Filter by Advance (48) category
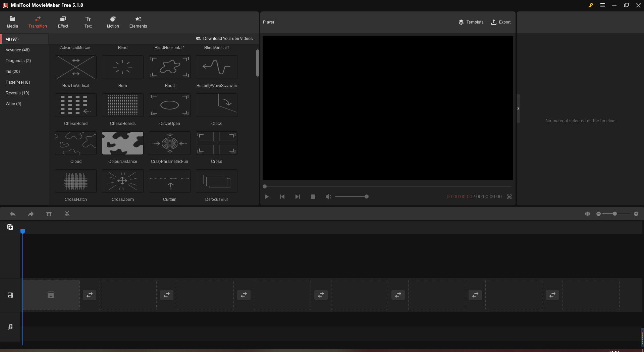The image size is (644, 352). 24,50
